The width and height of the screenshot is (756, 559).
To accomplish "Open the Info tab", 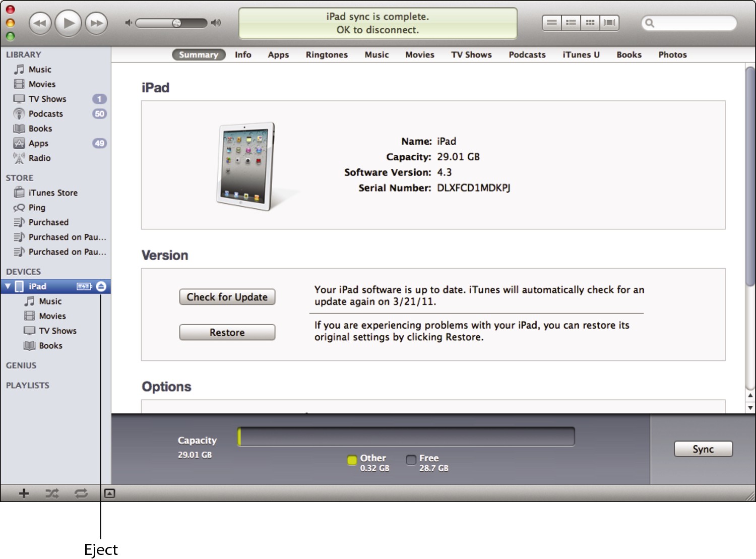I will click(x=243, y=54).
